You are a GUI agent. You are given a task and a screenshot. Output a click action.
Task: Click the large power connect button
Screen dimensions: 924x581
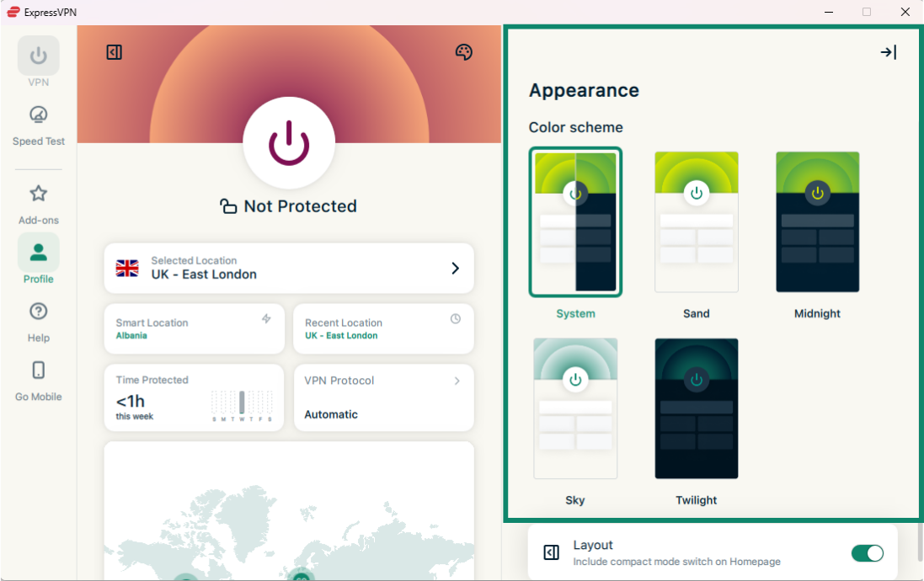point(288,142)
